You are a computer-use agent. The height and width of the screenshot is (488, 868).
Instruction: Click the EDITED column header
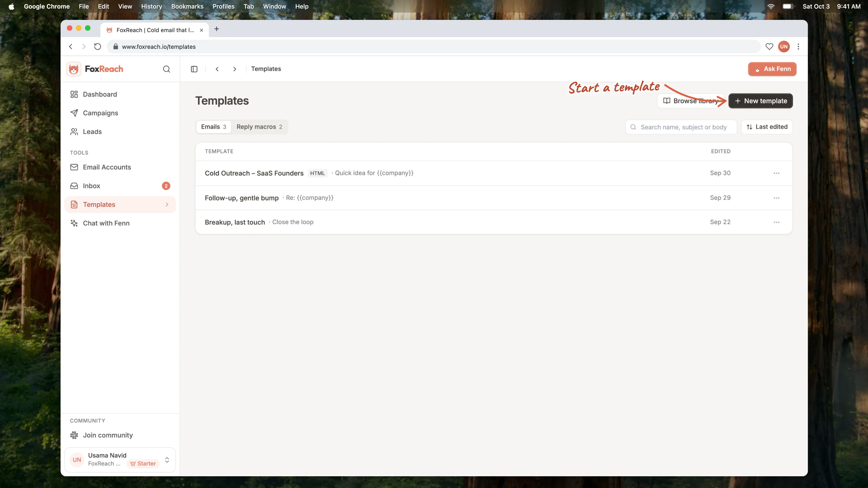tap(721, 152)
